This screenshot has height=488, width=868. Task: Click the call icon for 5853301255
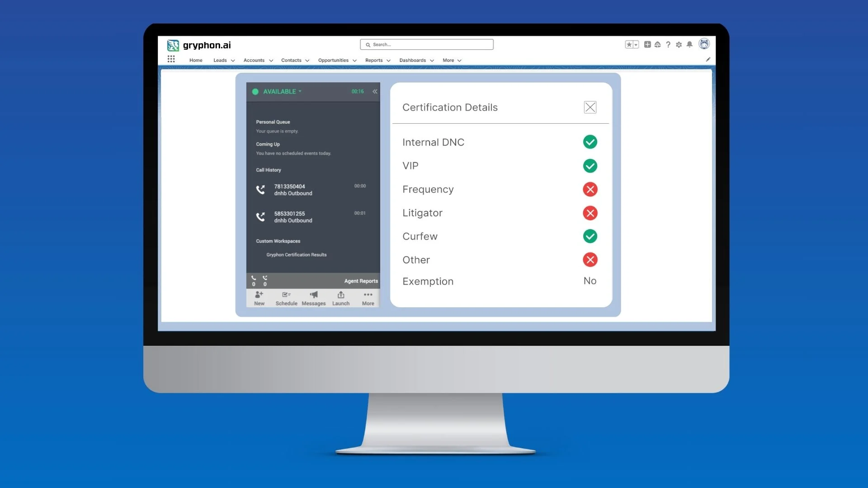(x=260, y=217)
